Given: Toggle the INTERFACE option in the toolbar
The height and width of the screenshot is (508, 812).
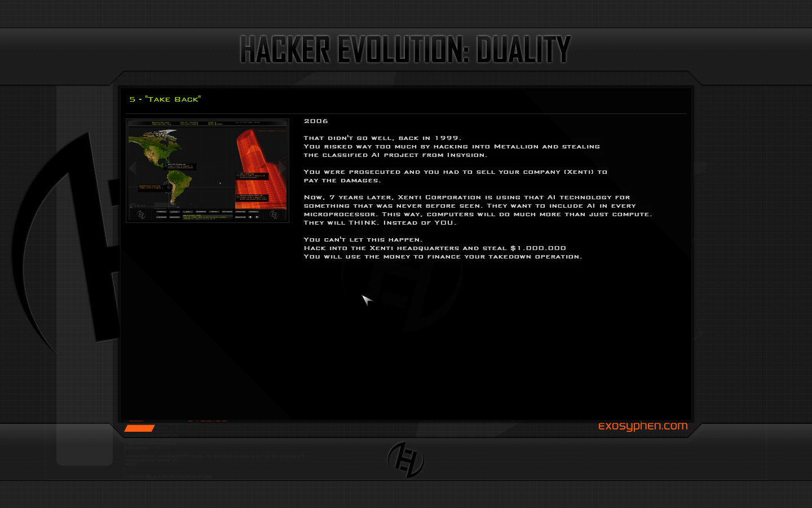Looking at the screenshot, I should pyautogui.click(x=239, y=211).
